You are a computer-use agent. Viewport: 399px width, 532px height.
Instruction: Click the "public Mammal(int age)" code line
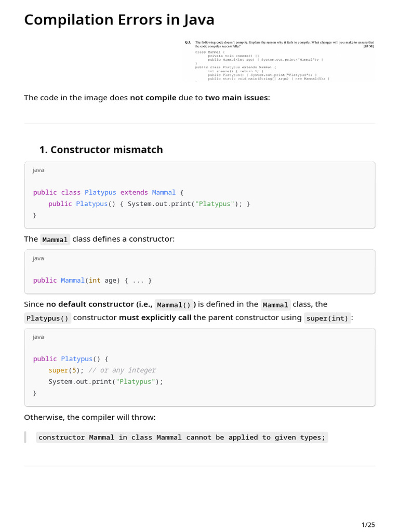[x=92, y=281]
